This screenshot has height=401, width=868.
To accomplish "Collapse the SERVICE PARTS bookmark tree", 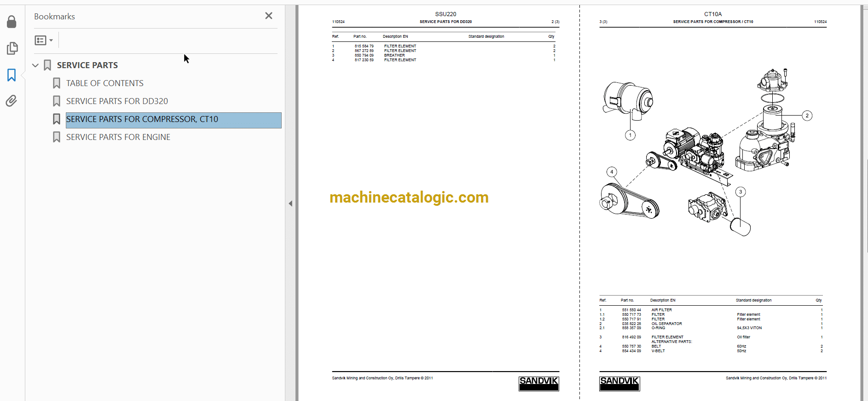I will click(35, 65).
